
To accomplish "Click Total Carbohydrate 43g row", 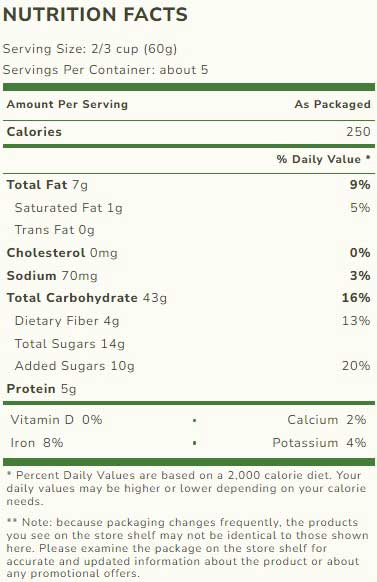I will pos(188,298).
